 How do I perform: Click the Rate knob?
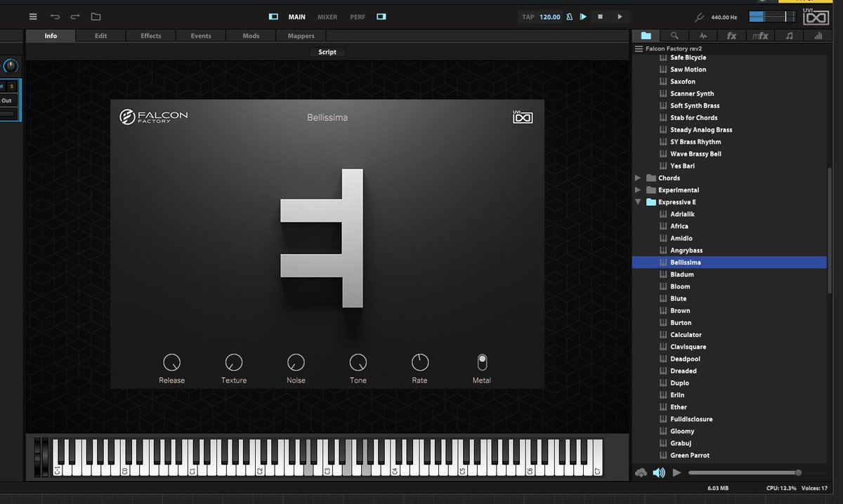[x=419, y=362]
